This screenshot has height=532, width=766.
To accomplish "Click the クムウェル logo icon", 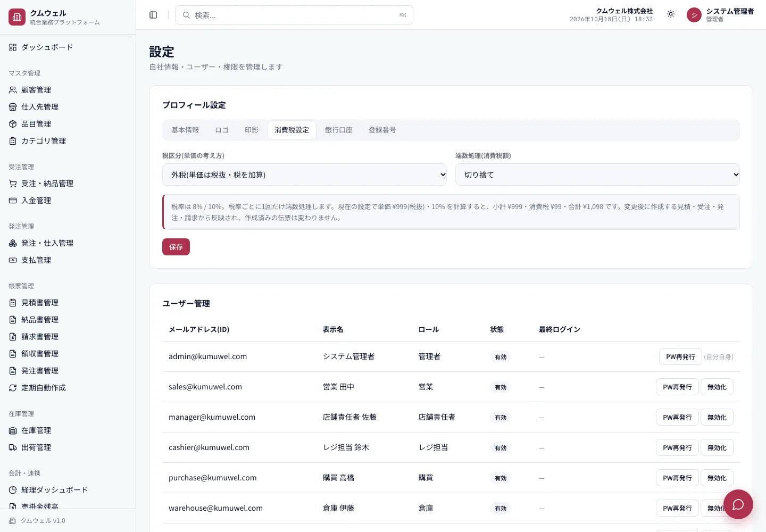I will 17,17.
